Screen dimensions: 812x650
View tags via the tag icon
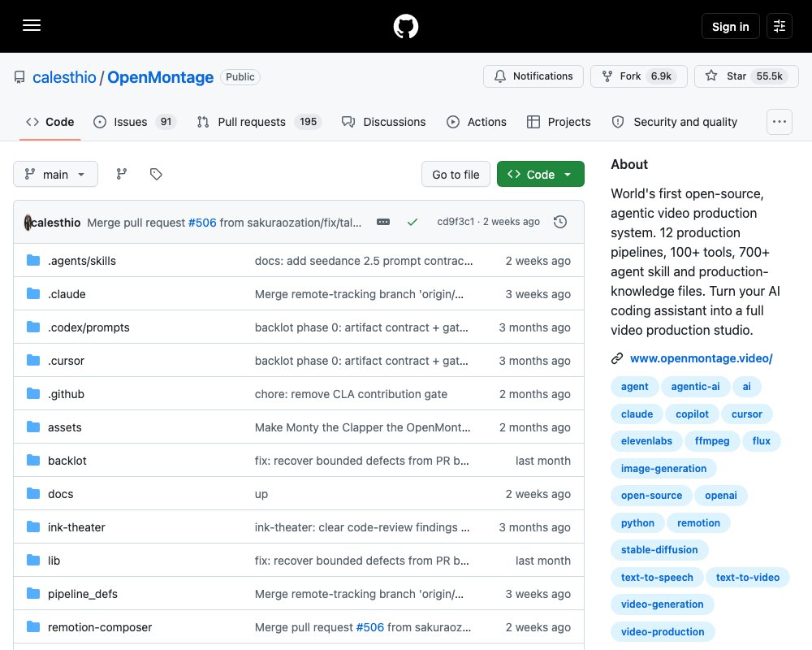click(156, 174)
